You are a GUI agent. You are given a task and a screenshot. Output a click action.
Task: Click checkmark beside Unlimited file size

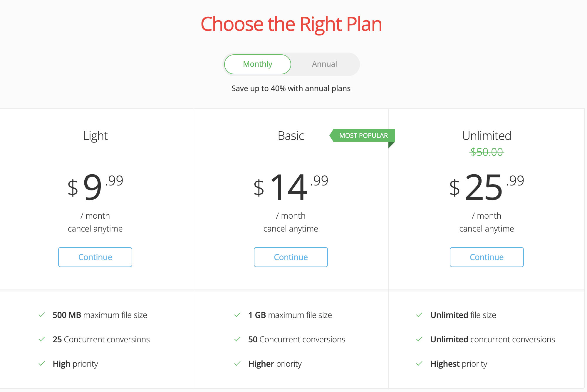pyautogui.click(x=419, y=315)
